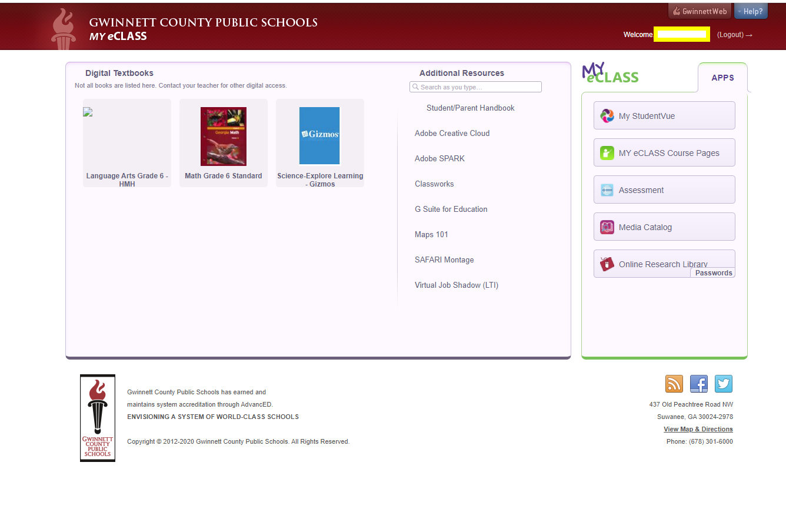Open Virtual Job Shadow (LTI) link
This screenshot has width=786, height=532.
pyautogui.click(x=457, y=285)
